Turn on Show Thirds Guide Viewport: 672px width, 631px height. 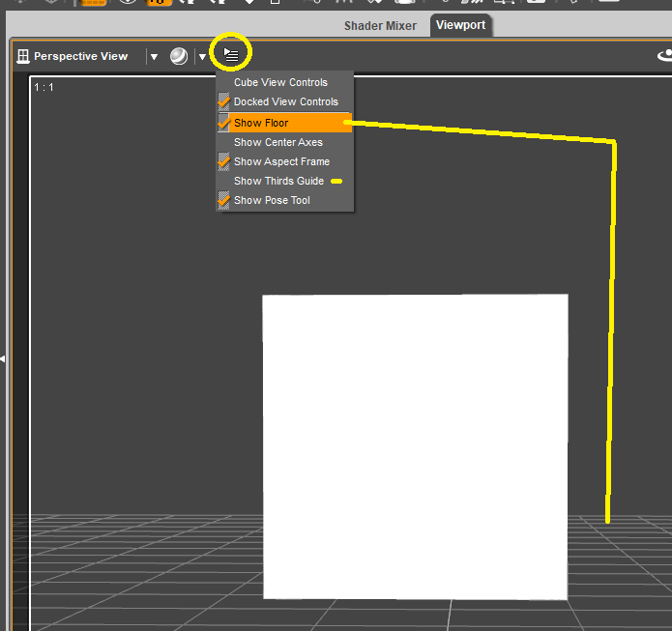(285, 181)
